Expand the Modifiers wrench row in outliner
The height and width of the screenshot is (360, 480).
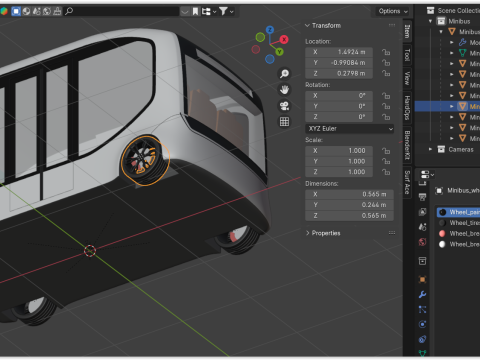(x=452, y=43)
